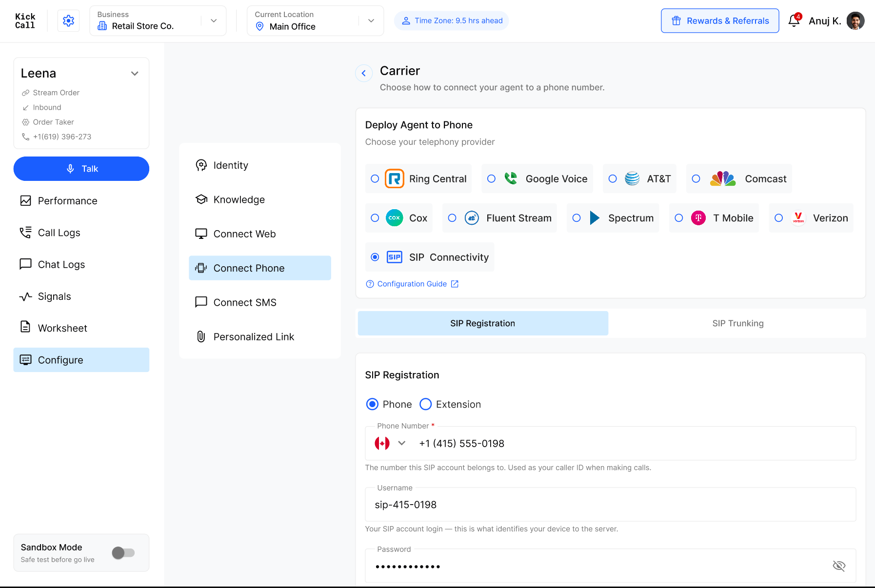Click the Identity head icon
The image size is (875, 588).
(x=201, y=165)
